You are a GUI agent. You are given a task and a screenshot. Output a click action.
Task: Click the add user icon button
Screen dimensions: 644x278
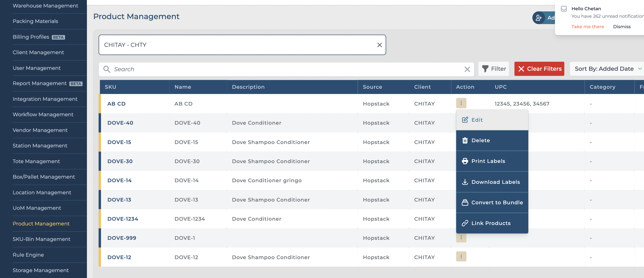(x=538, y=18)
